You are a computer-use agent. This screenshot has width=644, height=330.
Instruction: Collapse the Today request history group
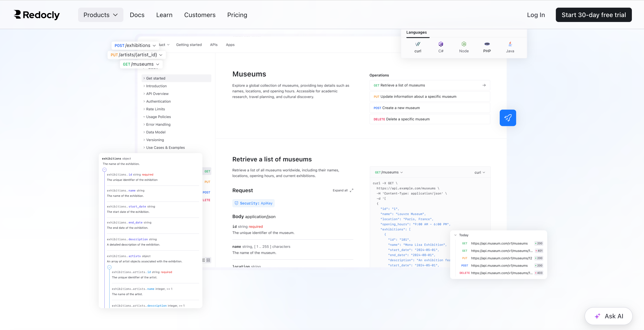tap(455, 235)
